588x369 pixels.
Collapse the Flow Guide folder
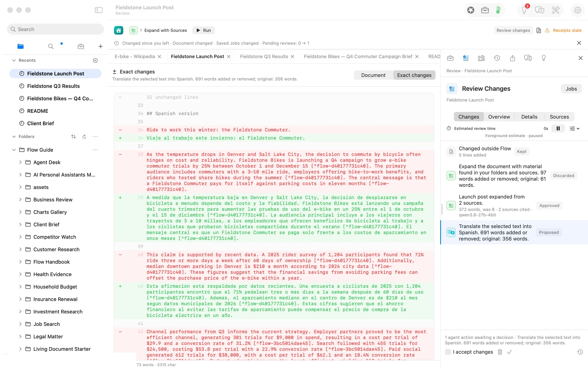pyautogui.click(x=14, y=150)
